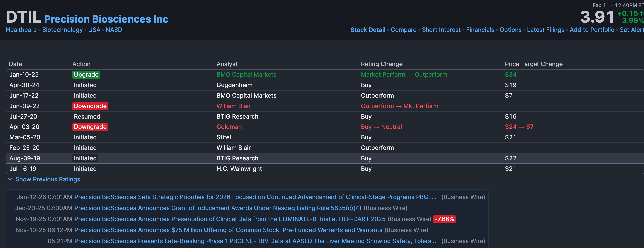The height and width of the screenshot is (248, 644).
Task: Click Downgrade badge in William Blair row
Action: pyautogui.click(x=90, y=106)
